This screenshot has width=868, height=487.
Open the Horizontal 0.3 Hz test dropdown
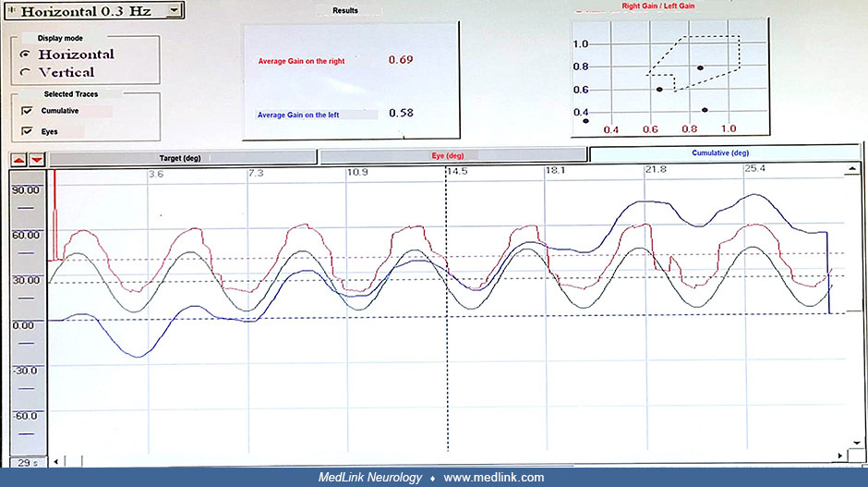click(x=175, y=10)
